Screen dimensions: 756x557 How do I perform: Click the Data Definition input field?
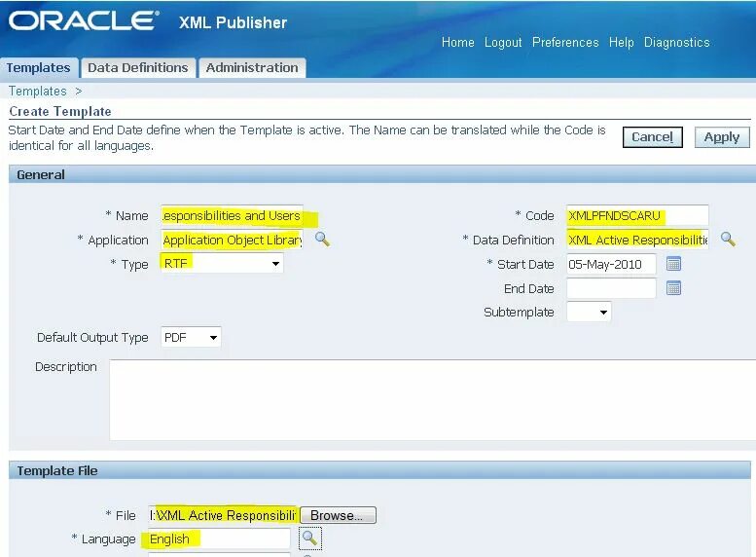pyautogui.click(x=637, y=240)
